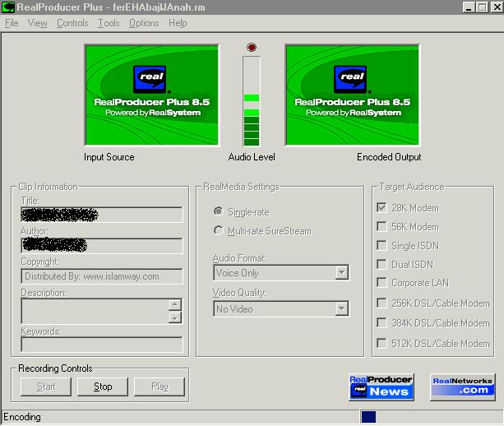
Task: Open the RealProducer News banner
Action: click(381, 387)
